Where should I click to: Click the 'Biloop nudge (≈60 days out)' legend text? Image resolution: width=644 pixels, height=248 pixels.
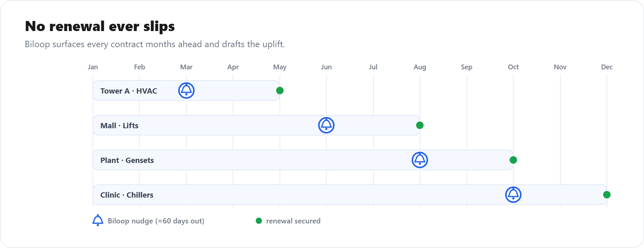pyautogui.click(x=156, y=221)
